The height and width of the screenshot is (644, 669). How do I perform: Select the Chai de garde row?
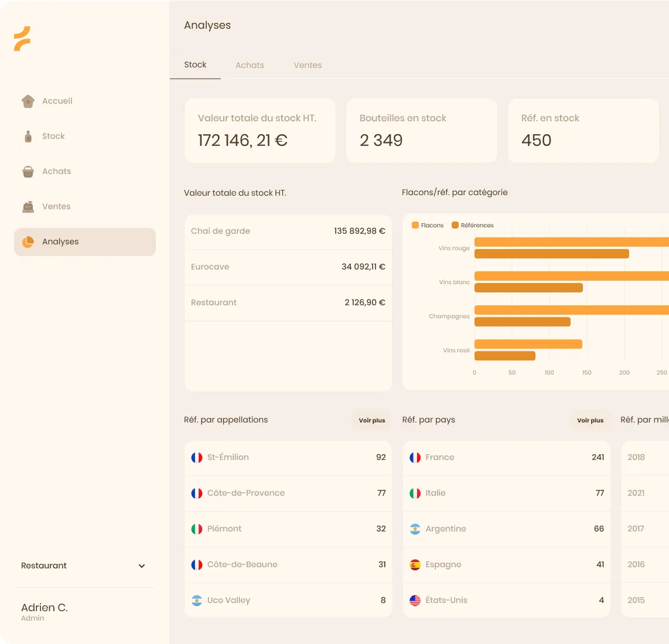(288, 231)
